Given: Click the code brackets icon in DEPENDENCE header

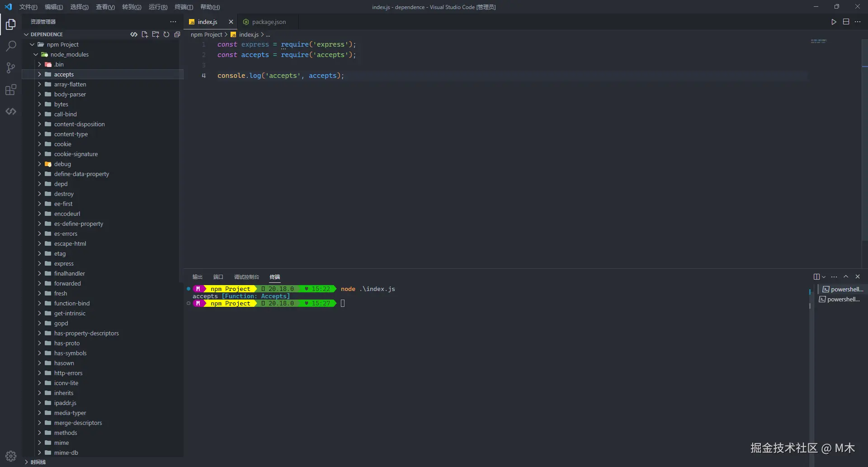Looking at the screenshot, I should click(x=134, y=34).
